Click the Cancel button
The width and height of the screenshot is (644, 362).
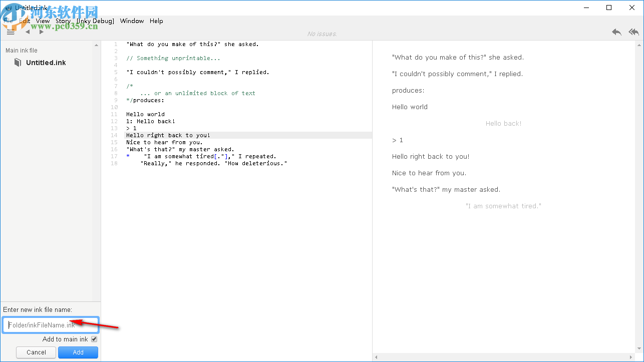click(x=36, y=352)
